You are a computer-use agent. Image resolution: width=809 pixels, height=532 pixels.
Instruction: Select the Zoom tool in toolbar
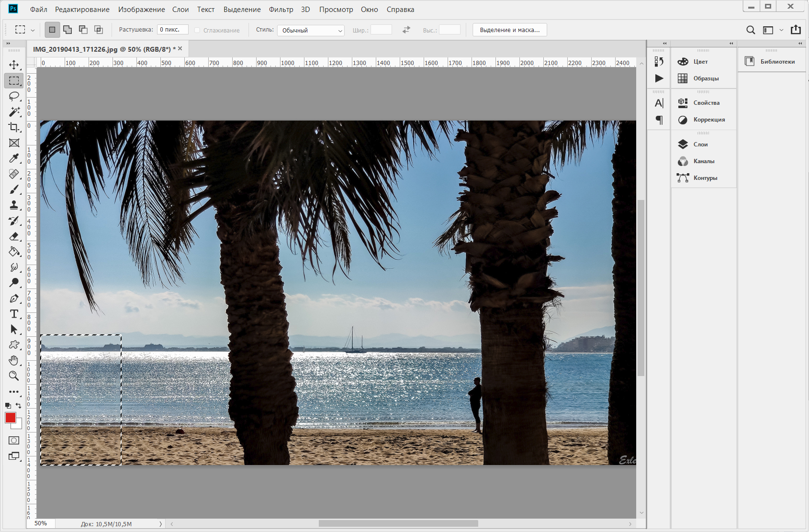[14, 376]
